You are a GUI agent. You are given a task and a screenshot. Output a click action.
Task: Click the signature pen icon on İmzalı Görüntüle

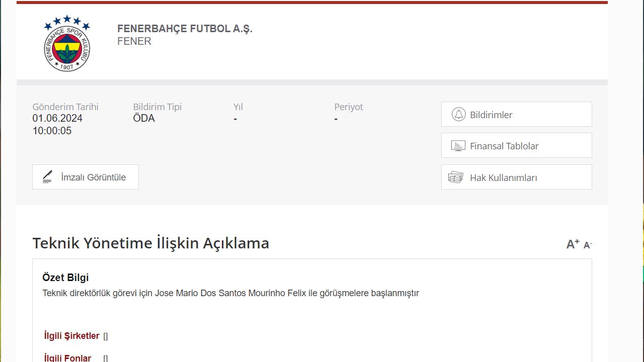pyautogui.click(x=48, y=176)
